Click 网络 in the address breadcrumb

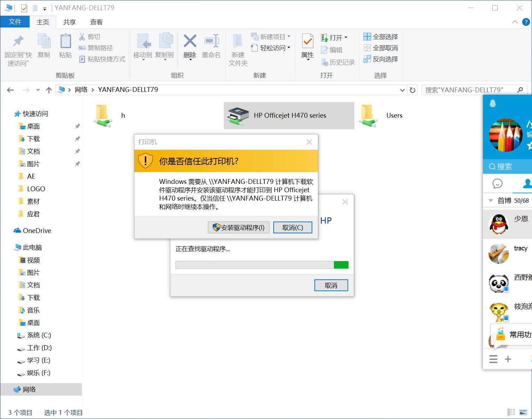[x=81, y=90]
